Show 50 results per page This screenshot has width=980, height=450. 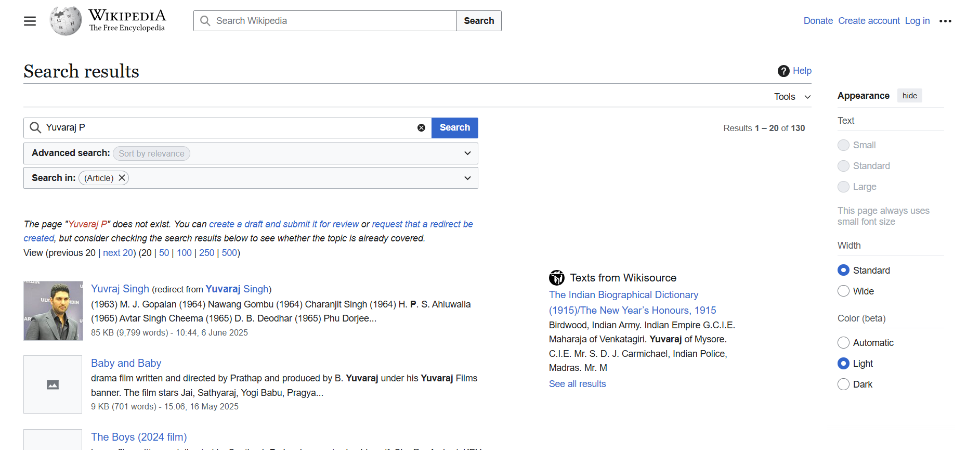tap(164, 253)
